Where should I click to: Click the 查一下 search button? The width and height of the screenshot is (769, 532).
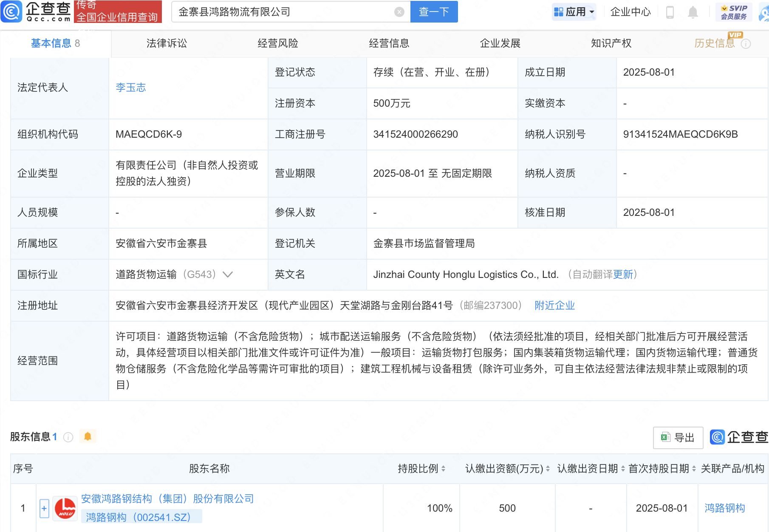(434, 12)
